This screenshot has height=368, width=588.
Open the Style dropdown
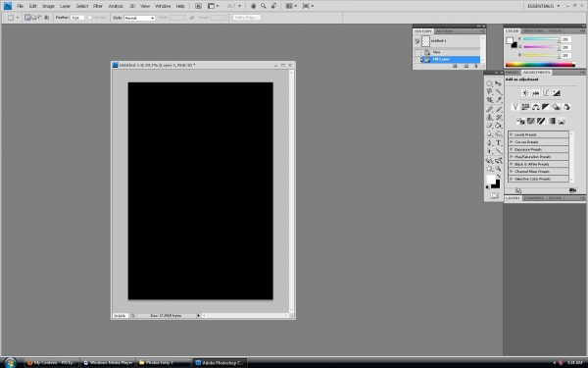click(x=139, y=18)
